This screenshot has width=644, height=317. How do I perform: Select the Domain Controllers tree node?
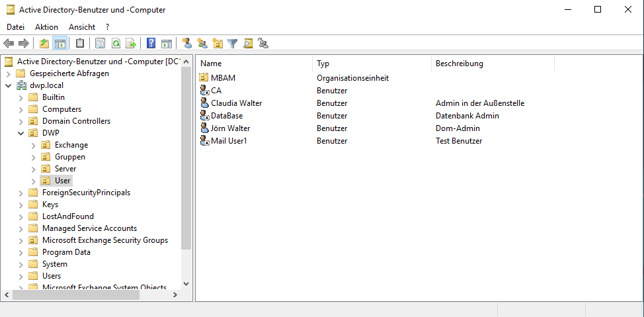point(76,121)
